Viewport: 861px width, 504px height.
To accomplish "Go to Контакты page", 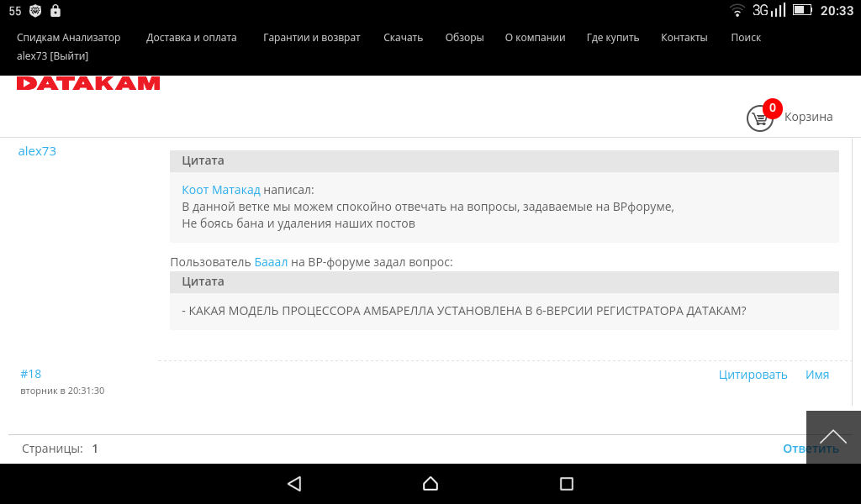I will click(684, 38).
